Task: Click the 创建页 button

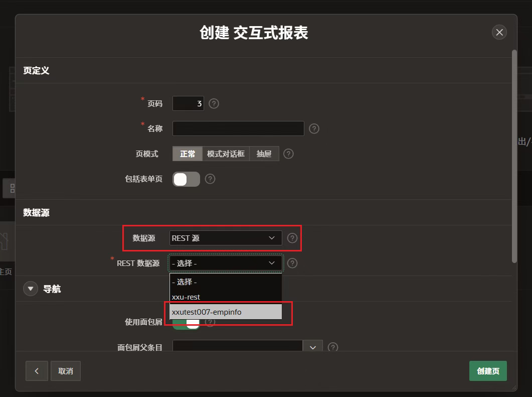Action: coord(488,371)
